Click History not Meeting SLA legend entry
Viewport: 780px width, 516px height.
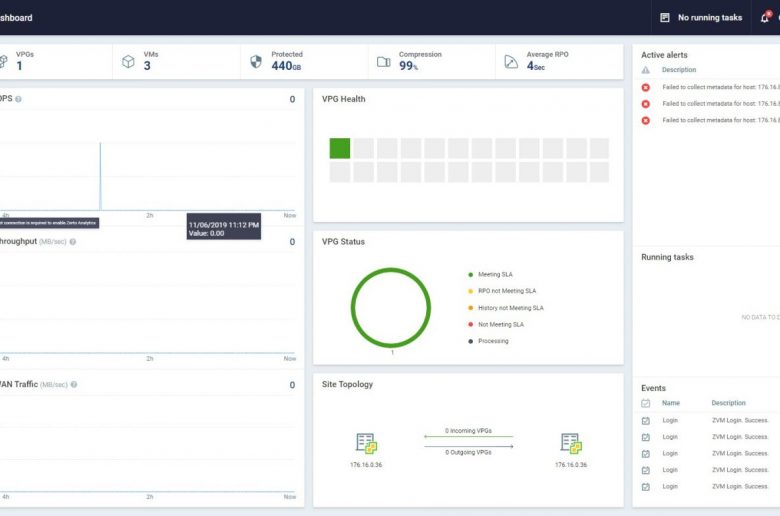(506, 308)
